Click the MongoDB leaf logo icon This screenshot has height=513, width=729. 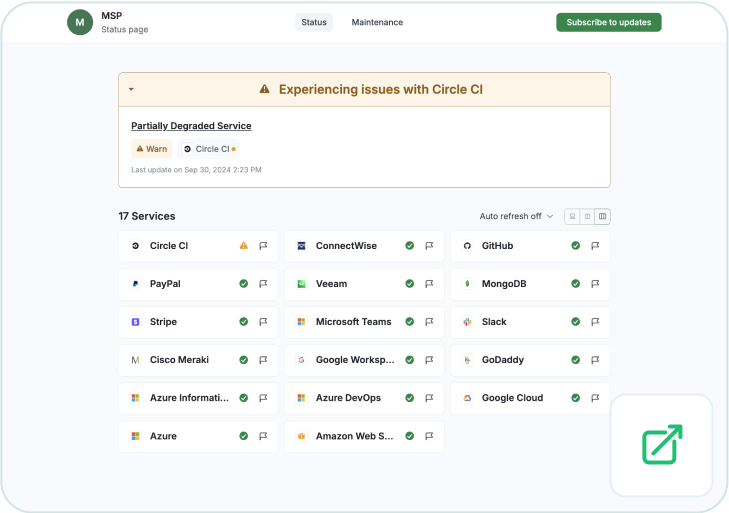pyautogui.click(x=467, y=284)
